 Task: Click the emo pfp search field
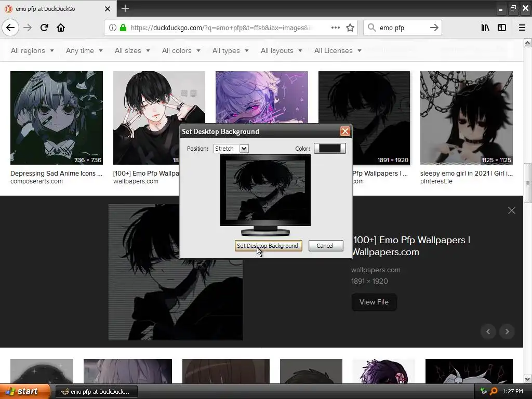402,28
